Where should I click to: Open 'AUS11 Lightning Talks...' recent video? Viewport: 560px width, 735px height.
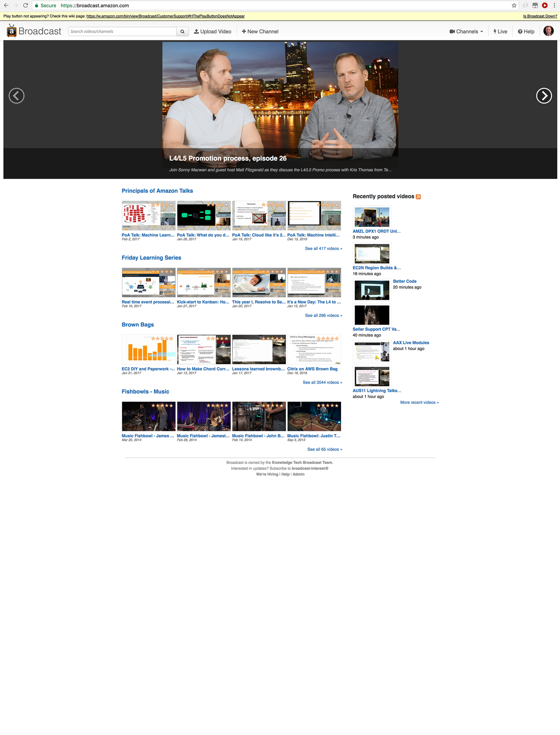tap(377, 391)
